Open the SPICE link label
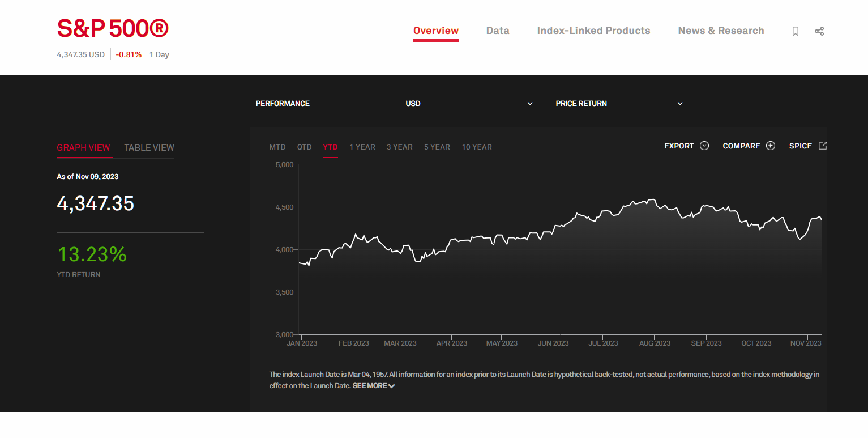The image size is (868, 438). pyautogui.click(x=801, y=146)
